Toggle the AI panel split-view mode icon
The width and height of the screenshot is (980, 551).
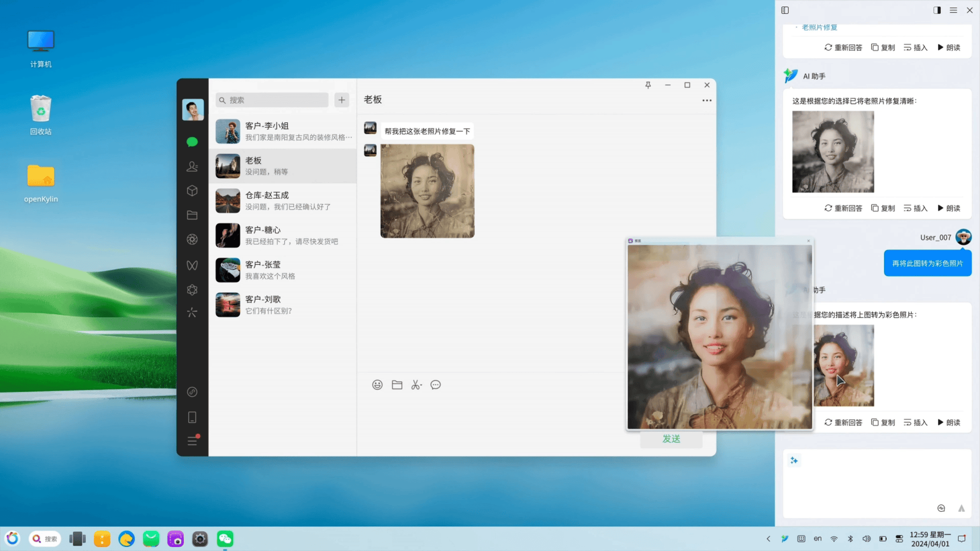click(937, 10)
